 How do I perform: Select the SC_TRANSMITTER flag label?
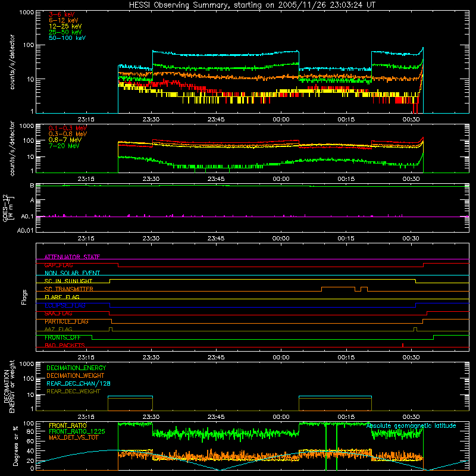(x=69, y=289)
